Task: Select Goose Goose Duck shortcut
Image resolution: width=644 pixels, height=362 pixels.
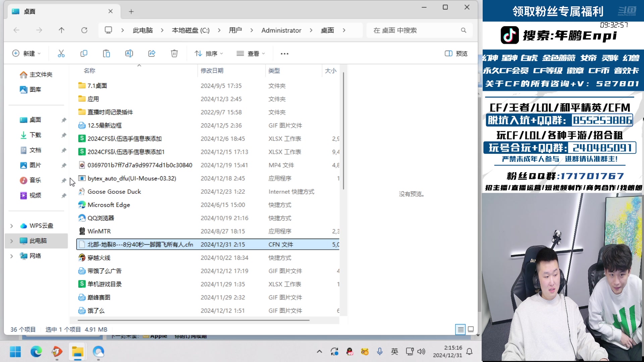Action: [208, 192]
